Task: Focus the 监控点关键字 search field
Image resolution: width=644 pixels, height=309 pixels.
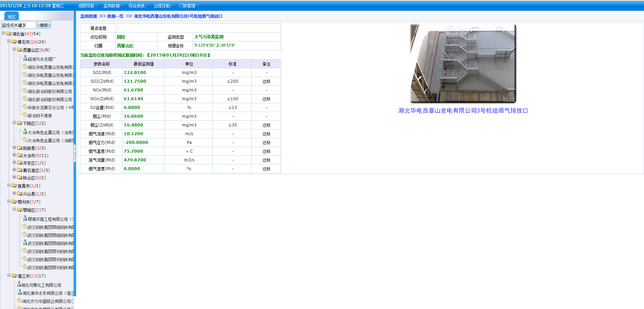Action: [x=18, y=25]
